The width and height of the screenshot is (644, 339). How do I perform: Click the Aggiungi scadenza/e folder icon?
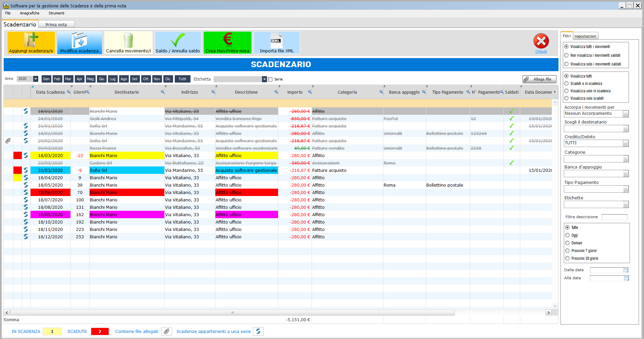[31, 40]
